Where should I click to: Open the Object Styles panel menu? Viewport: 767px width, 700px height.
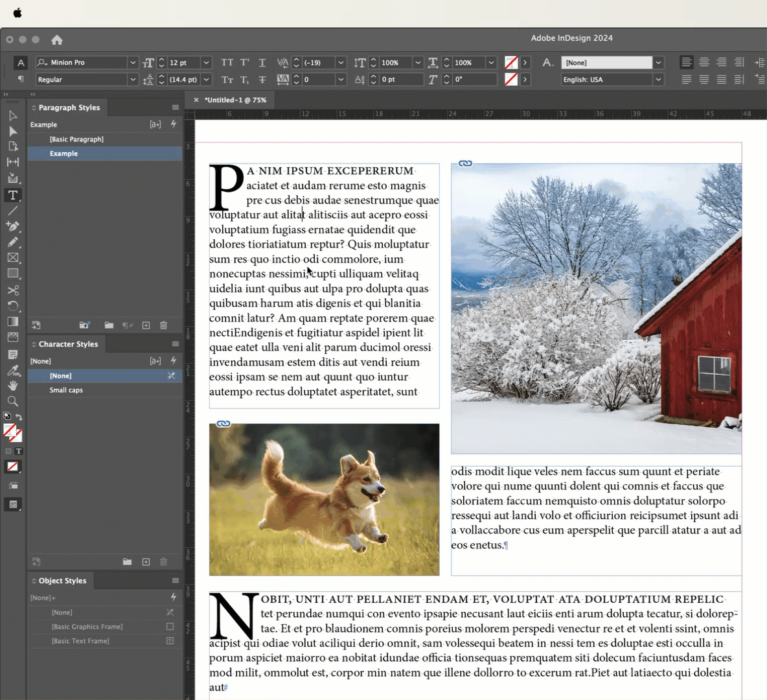click(x=175, y=581)
